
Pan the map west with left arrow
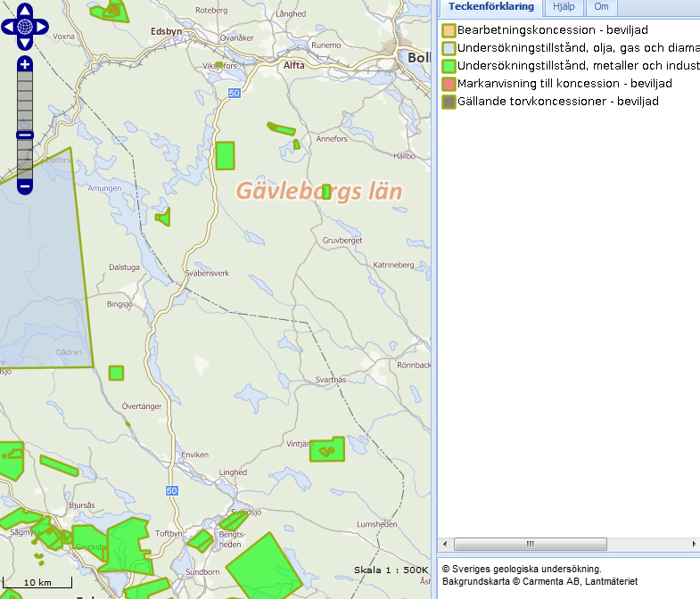coord(9,27)
